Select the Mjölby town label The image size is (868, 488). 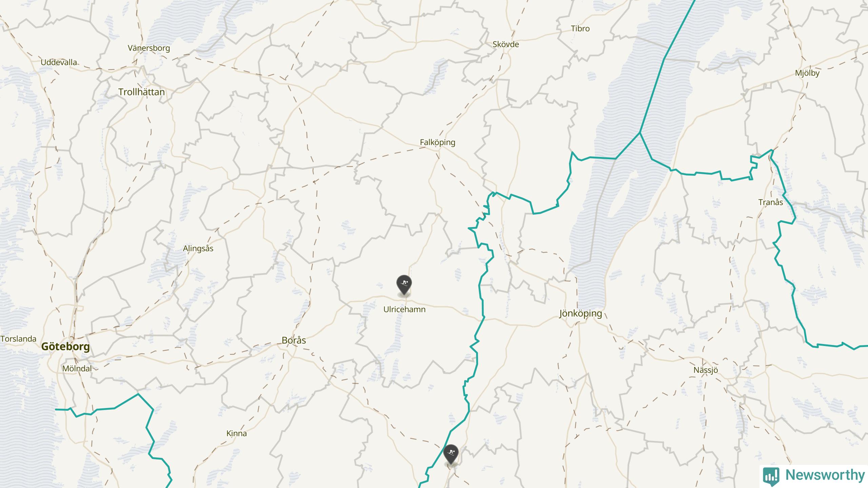coord(807,73)
